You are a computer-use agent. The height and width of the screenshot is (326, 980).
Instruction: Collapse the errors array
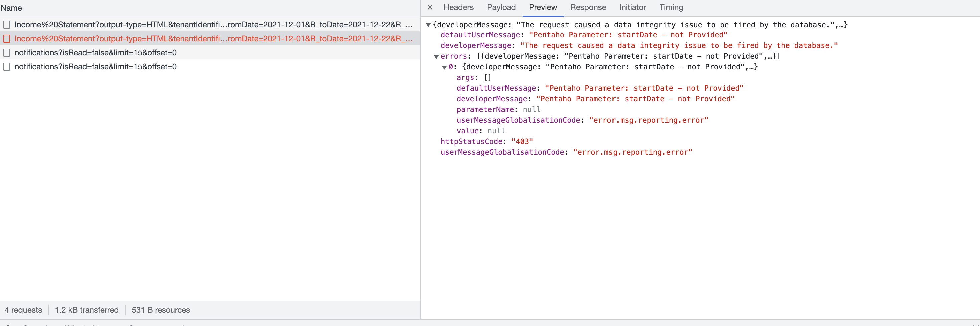tap(436, 56)
